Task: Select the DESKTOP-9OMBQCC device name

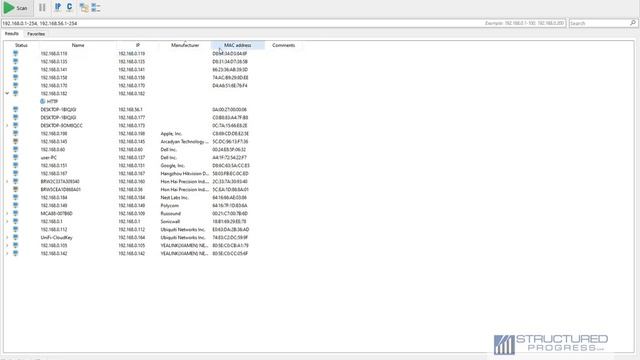Action: [x=61, y=126]
